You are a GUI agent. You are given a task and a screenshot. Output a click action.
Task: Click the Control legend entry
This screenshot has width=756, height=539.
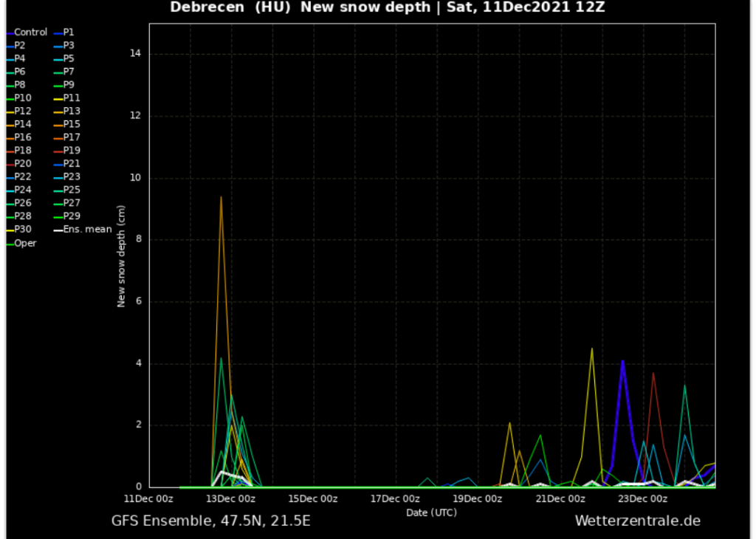(30, 32)
